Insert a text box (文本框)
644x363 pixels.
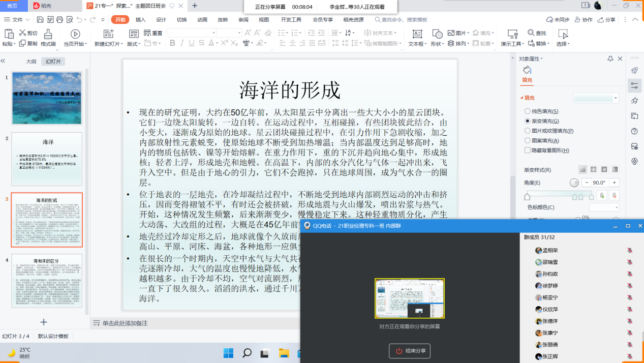pos(417,34)
